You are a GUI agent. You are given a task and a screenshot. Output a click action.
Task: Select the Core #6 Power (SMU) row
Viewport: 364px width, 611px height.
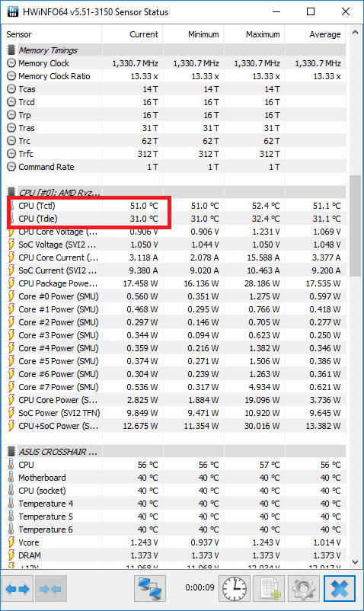point(174,374)
